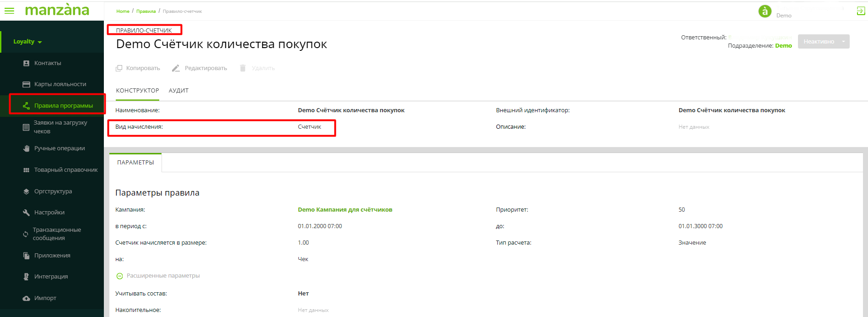Open Настройки in sidebar
Image resolution: width=868 pixels, height=317 pixels.
49,213
